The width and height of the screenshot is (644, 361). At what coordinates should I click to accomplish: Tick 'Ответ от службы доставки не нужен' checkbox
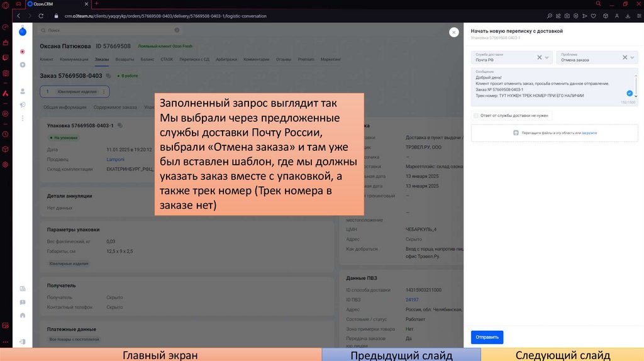(x=475, y=115)
